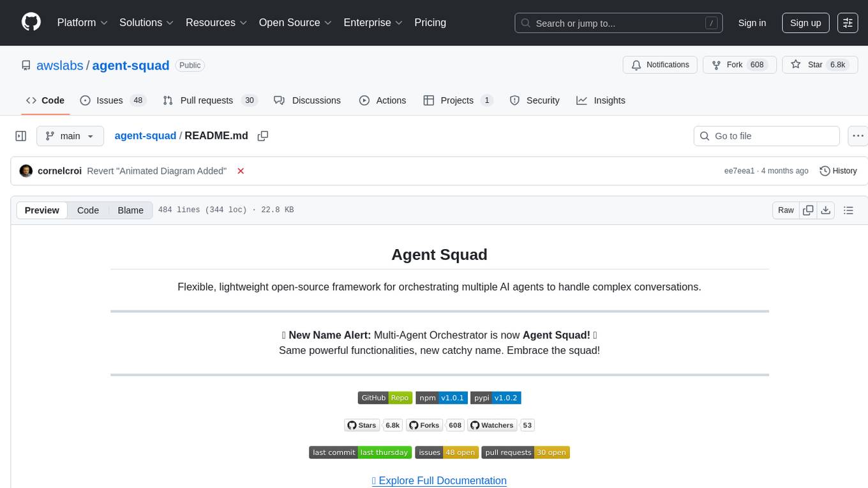
Task: Open cornelcroi's author profile link
Action: pyautogui.click(x=59, y=171)
